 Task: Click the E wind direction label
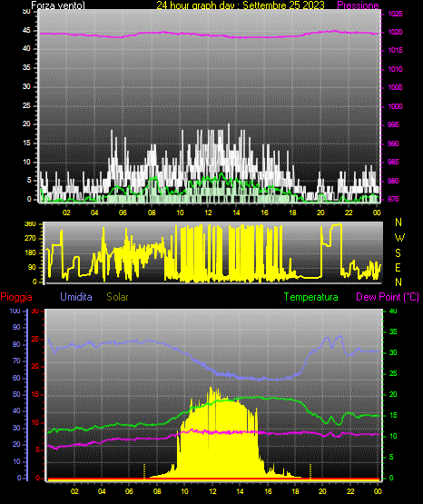(x=398, y=267)
